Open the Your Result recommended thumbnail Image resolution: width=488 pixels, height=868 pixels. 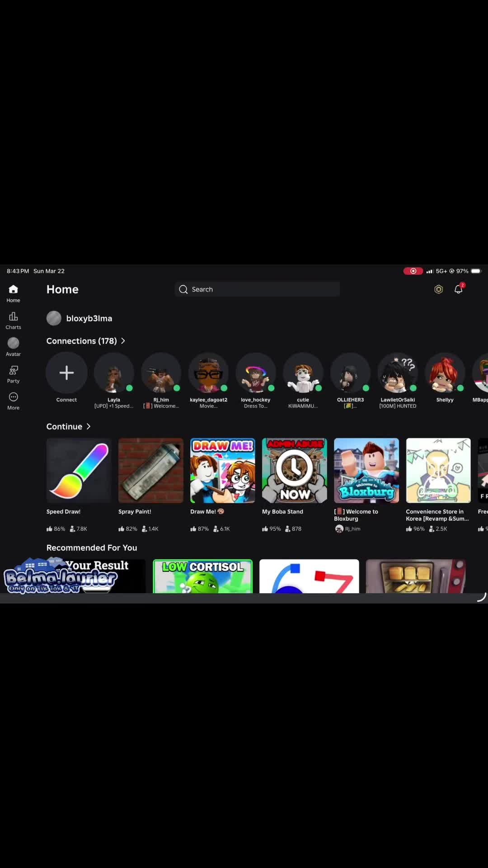[96, 576]
